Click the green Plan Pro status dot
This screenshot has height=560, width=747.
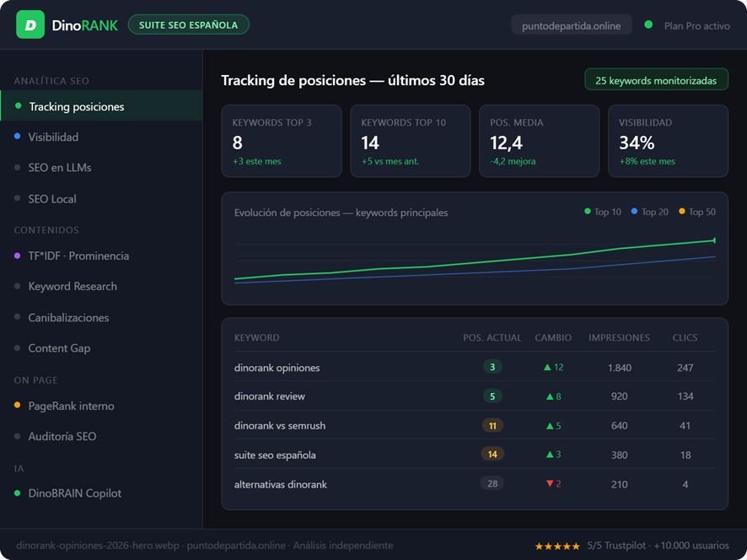(648, 24)
